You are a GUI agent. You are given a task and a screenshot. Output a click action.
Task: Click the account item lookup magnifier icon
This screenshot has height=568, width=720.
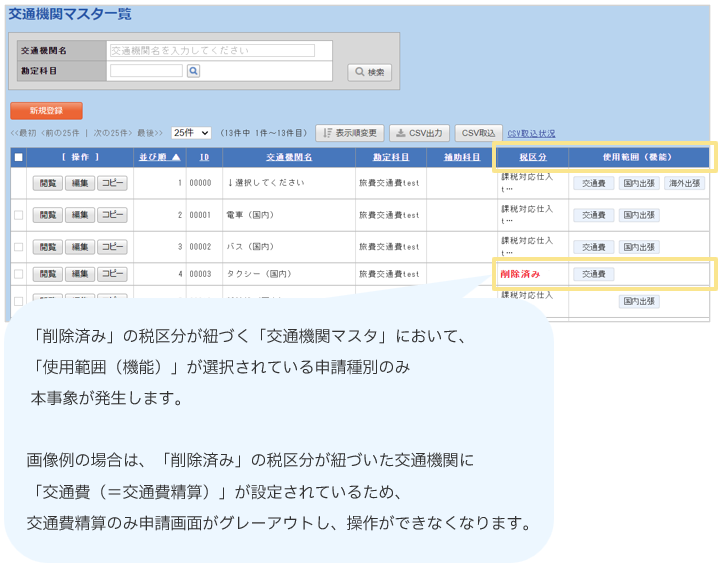coord(194,71)
